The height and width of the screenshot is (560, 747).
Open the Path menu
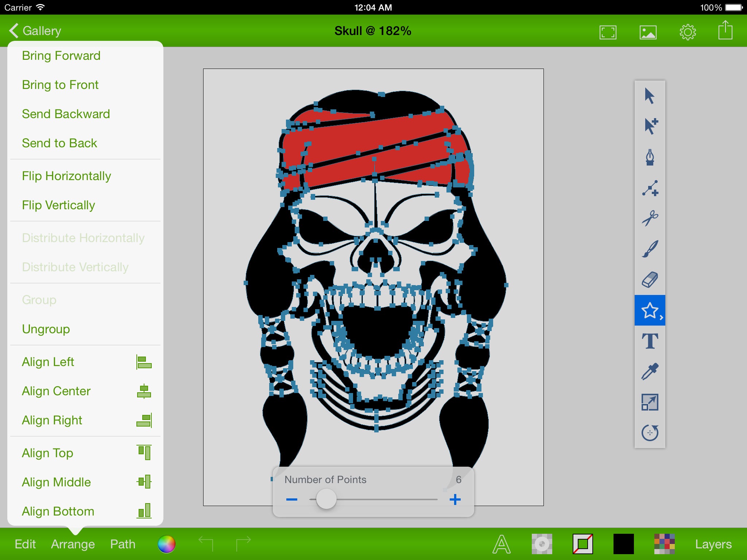click(123, 544)
